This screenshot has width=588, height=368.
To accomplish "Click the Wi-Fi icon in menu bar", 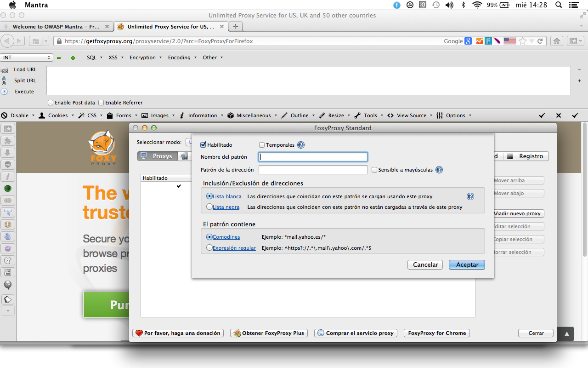I will [477, 5].
